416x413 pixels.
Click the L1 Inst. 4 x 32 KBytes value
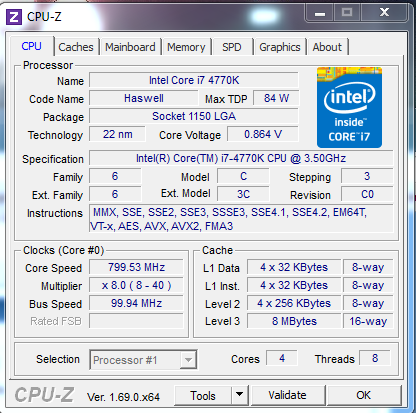pyautogui.click(x=294, y=285)
